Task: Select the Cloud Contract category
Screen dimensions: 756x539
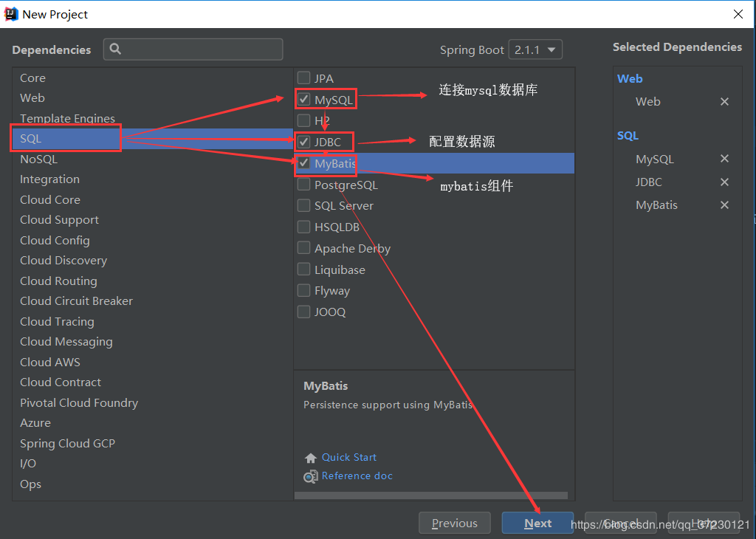Action: [152, 382]
